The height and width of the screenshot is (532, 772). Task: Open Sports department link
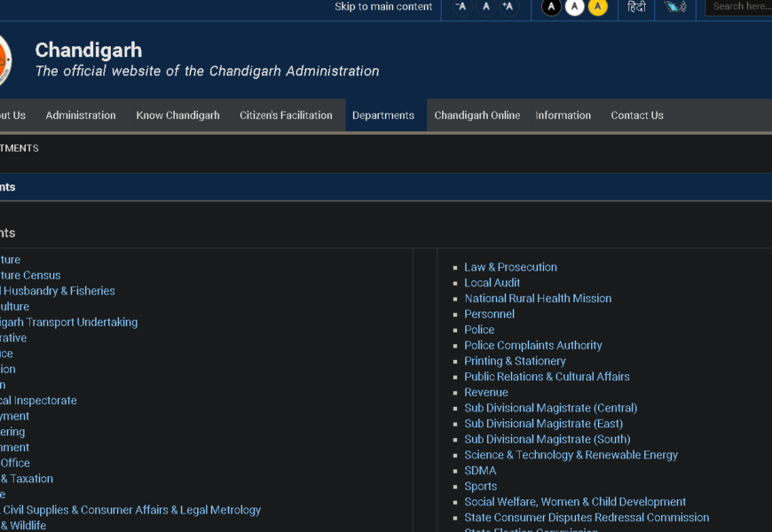click(x=480, y=487)
